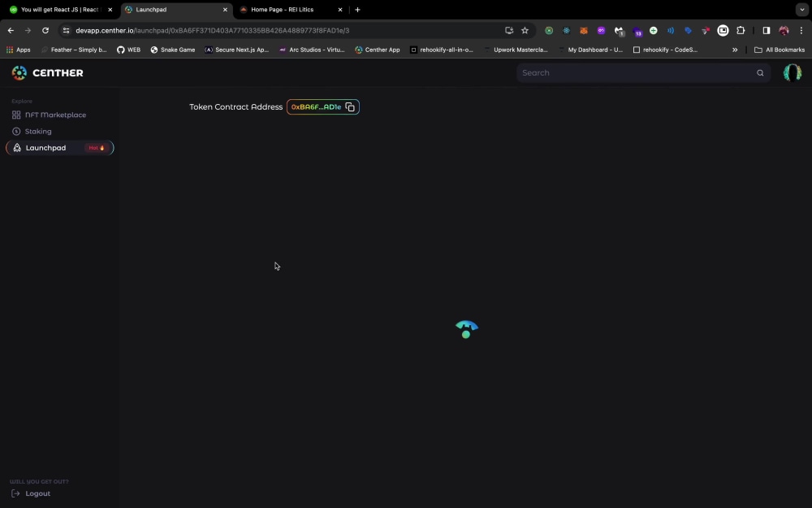Open the tab search dropdown arrow

[x=802, y=9]
